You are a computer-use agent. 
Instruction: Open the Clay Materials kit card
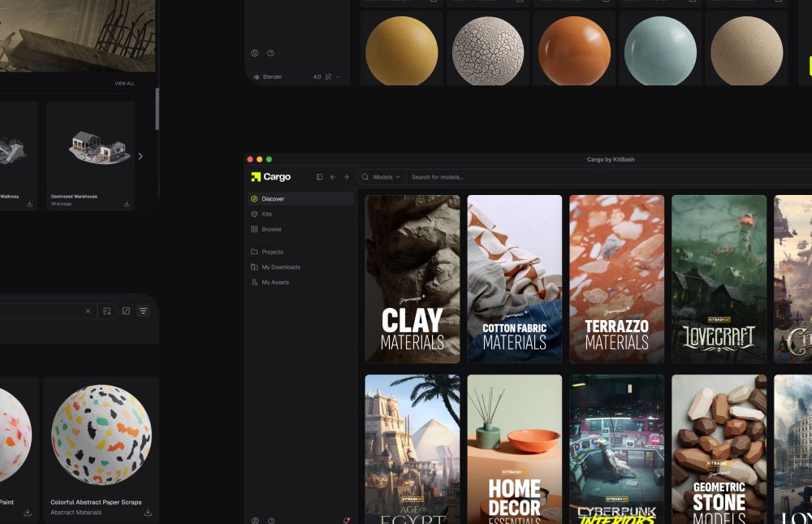click(412, 279)
